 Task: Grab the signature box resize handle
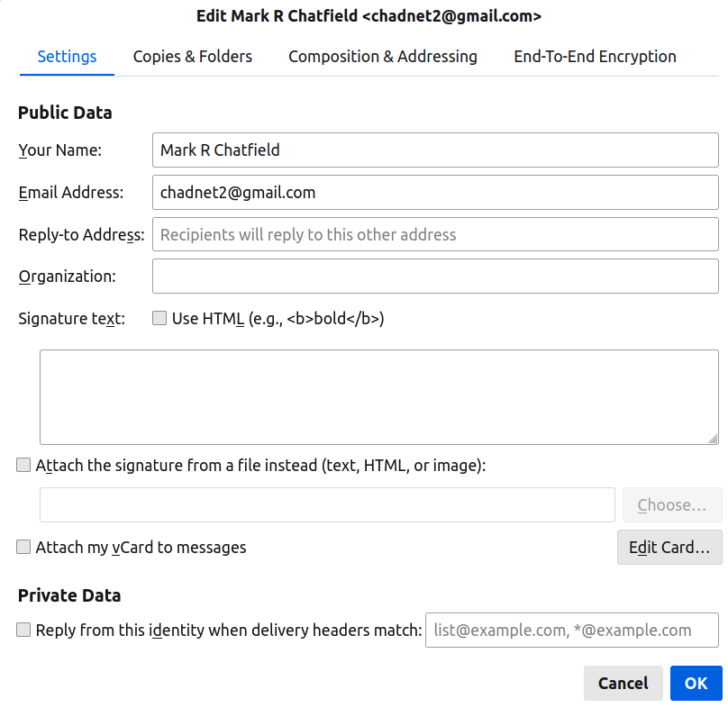713,439
